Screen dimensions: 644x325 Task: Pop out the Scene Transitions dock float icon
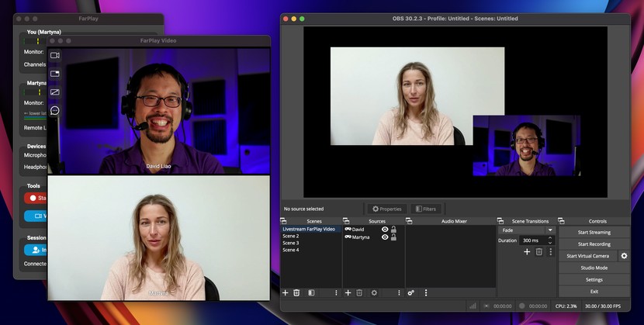pos(500,221)
